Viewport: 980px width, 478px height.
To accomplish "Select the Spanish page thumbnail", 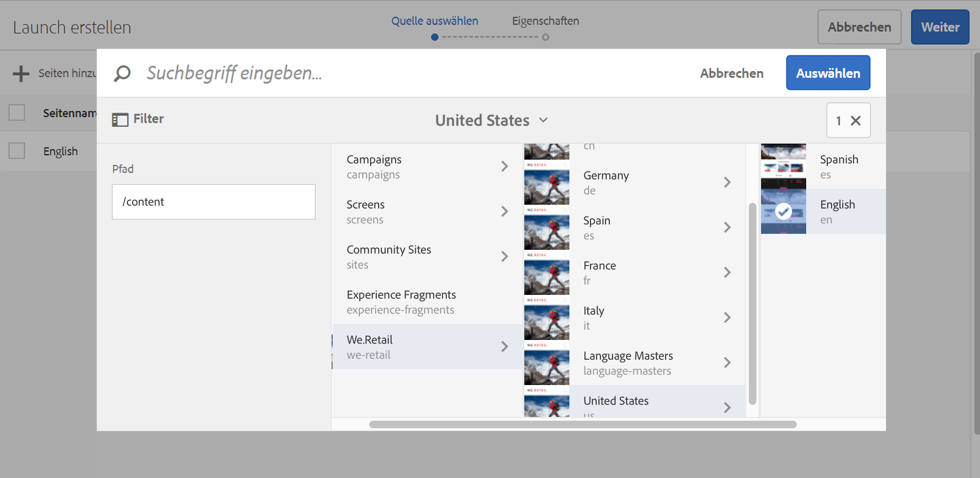I will pyautogui.click(x=783, y=166).
